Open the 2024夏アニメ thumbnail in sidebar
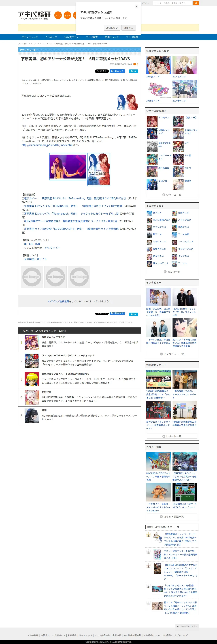This screenshot has width=217, height=644. click(158, 65)
